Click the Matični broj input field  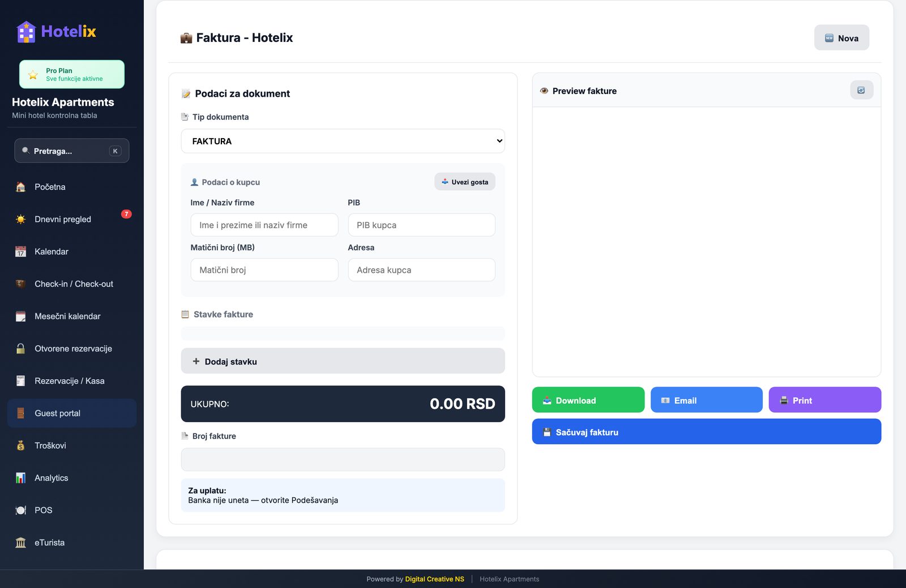tap(264, 270)
